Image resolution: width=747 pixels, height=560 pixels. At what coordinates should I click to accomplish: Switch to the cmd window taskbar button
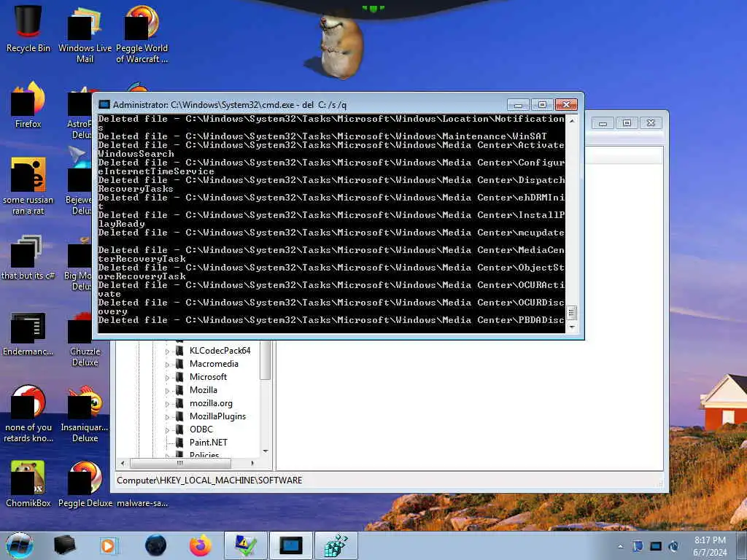coord(291,545)
